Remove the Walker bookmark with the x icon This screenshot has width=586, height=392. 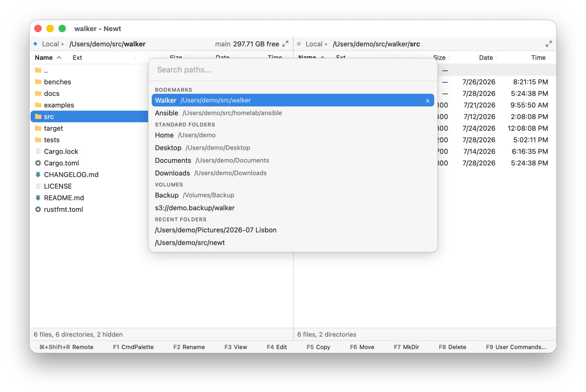427,101
